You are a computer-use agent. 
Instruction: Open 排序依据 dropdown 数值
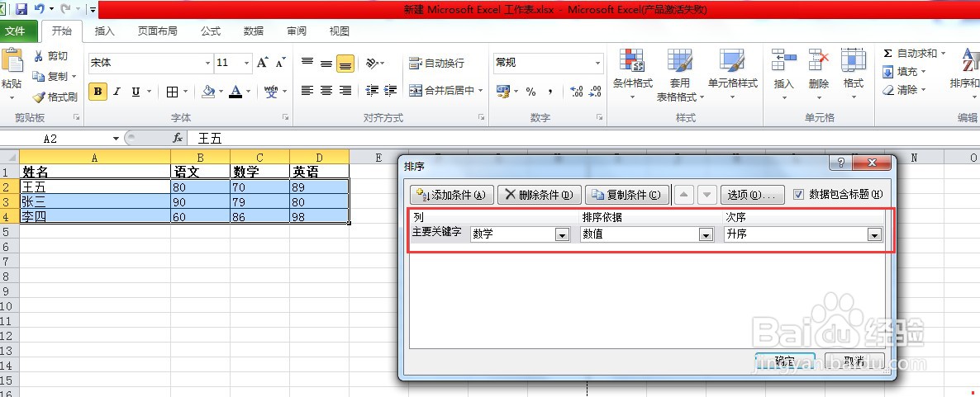706,234
